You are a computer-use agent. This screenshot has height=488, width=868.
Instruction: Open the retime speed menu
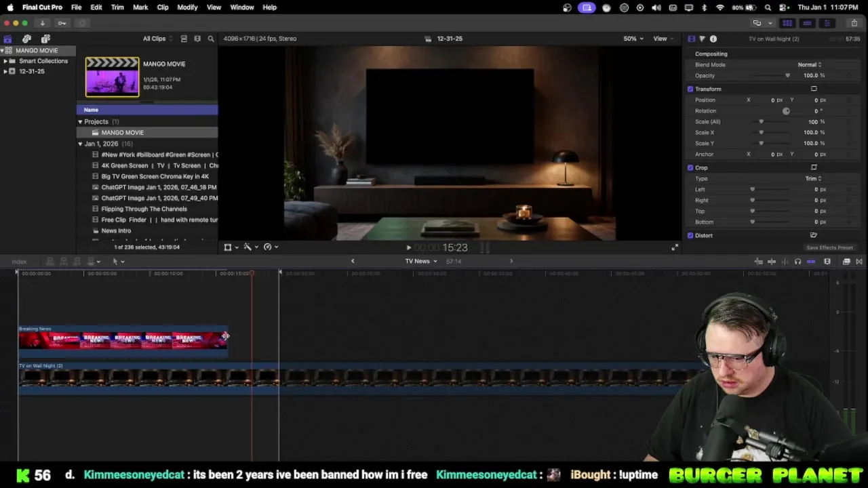271,247
